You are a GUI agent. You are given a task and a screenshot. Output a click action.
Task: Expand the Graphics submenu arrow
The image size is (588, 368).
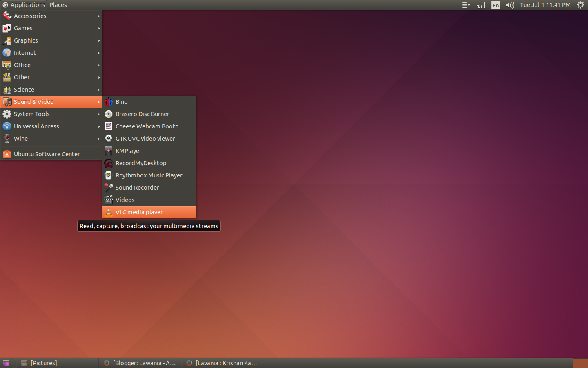[98, 40]
